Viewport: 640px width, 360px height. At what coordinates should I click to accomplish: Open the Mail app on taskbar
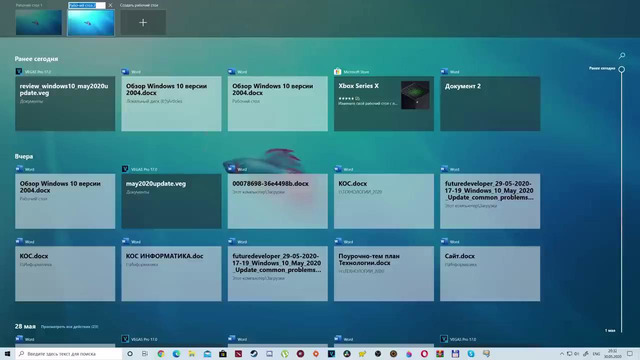[x=207, y=354]
